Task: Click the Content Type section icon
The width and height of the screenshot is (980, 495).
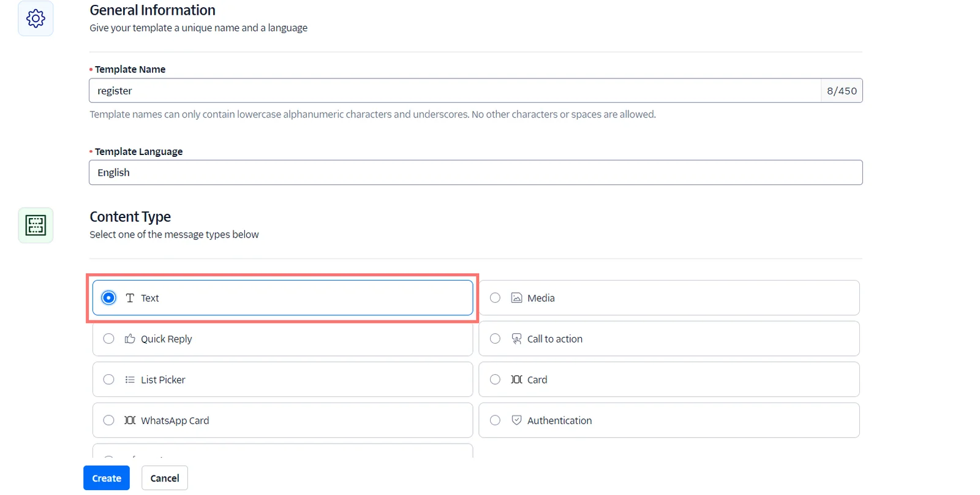Action: point(36,225)
